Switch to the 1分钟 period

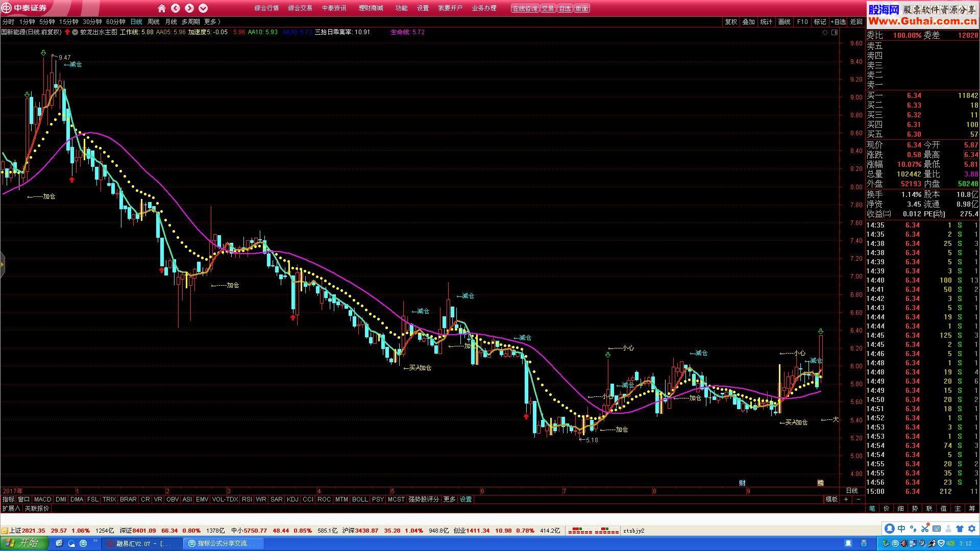[27, 22]
